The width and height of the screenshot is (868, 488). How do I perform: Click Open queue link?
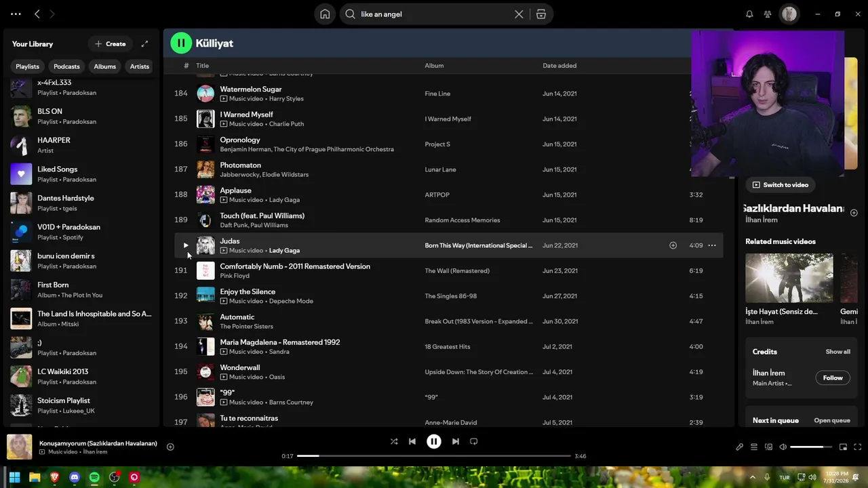click(832, 420)
